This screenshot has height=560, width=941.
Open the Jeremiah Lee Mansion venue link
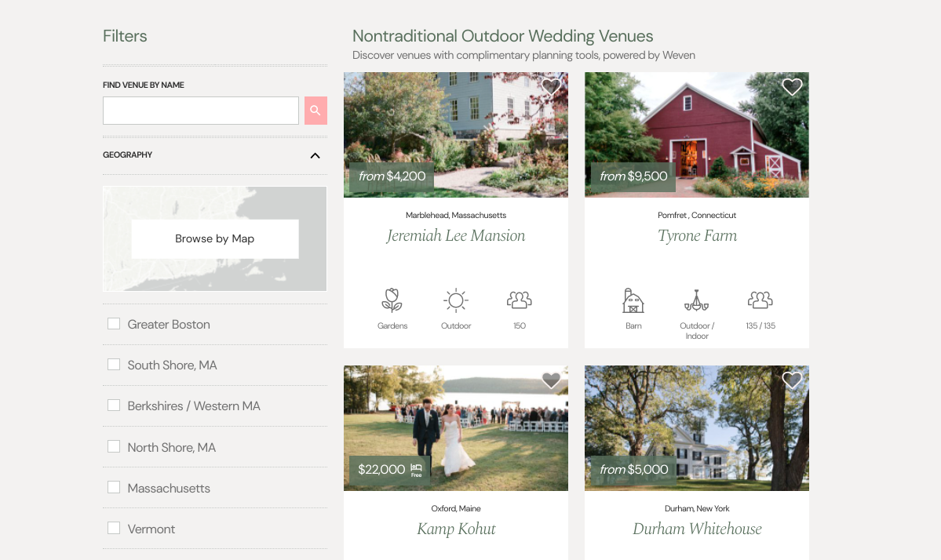pyautogui.click(x=456, y=235)
